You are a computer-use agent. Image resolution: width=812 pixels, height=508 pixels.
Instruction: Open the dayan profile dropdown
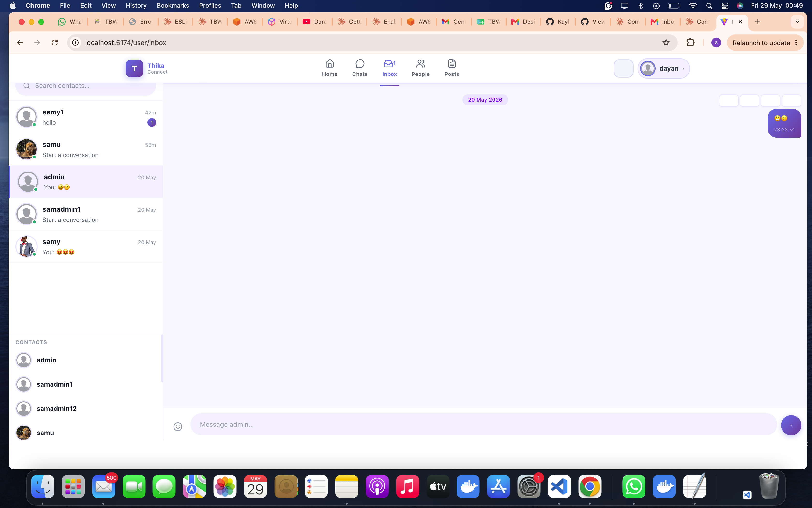pyautogui.click(x=663, y=68)
